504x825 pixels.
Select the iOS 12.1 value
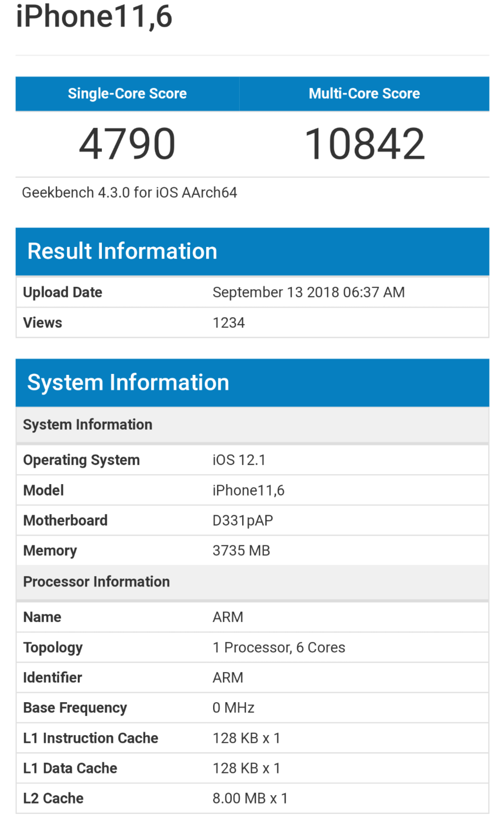click(x=239, y=460)
